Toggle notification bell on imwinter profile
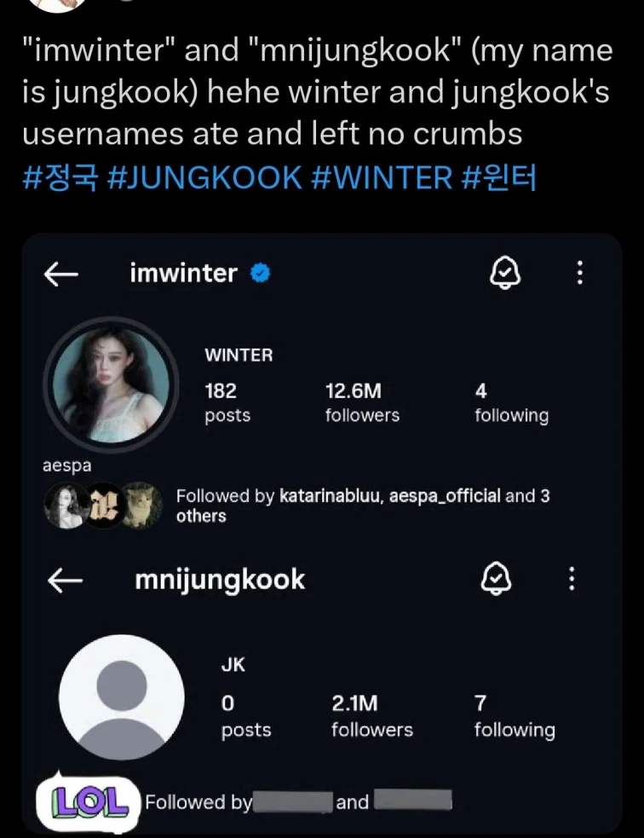The width and height of the screenshot is (644, 838). (x=504, y=273)
